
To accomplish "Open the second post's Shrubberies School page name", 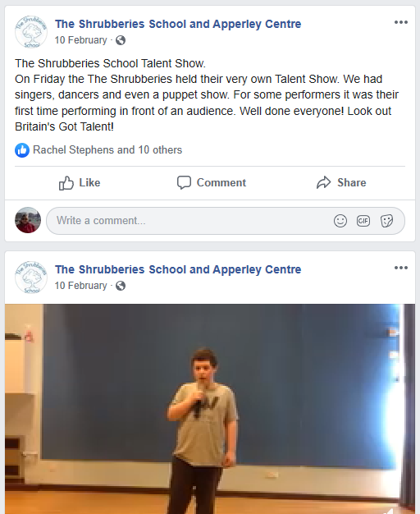I will [x=178, y=269].
